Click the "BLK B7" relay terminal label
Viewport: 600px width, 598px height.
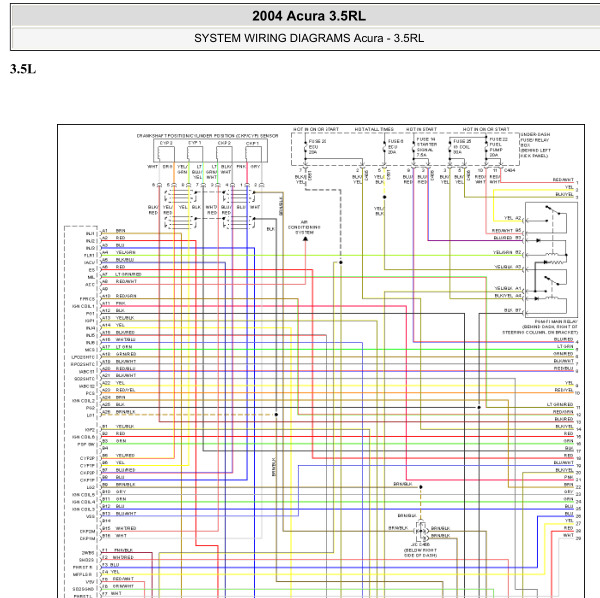[x=512, y=310]
